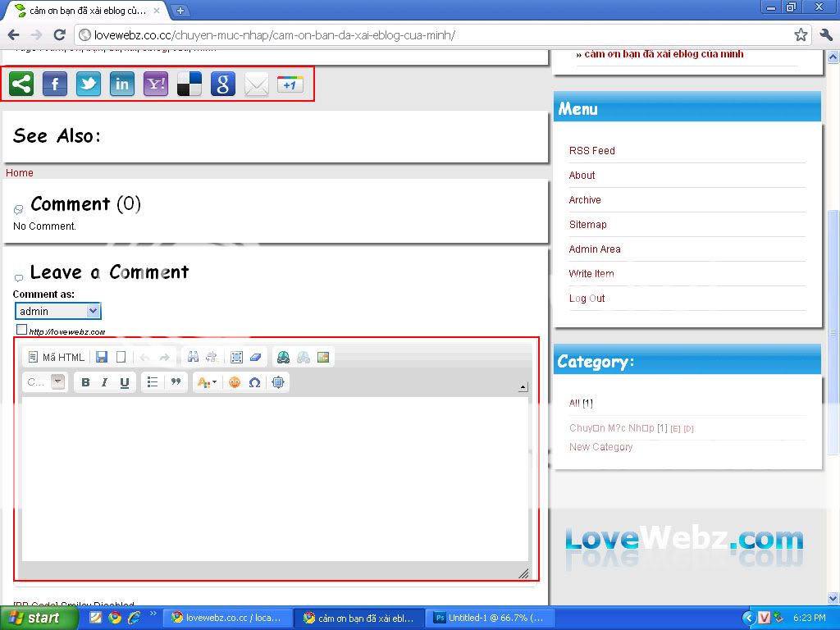Share the post on Facebook
Viewport: 840px width, 630px height.
click(55, 84)
